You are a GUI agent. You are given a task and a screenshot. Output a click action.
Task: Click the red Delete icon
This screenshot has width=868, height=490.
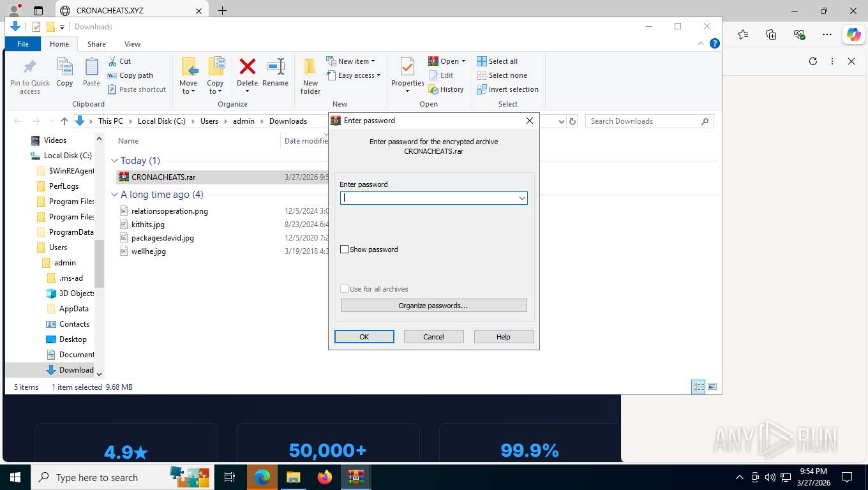pos(247,66)
